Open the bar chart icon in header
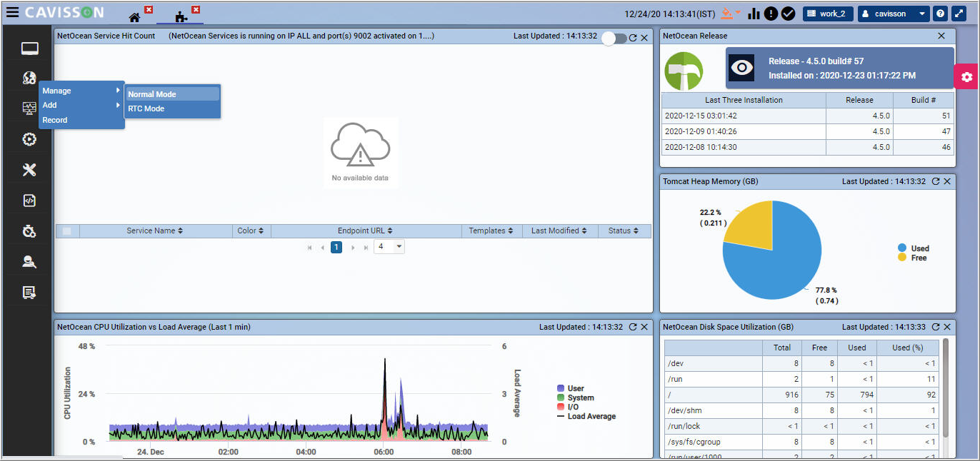 coord(754,14)
